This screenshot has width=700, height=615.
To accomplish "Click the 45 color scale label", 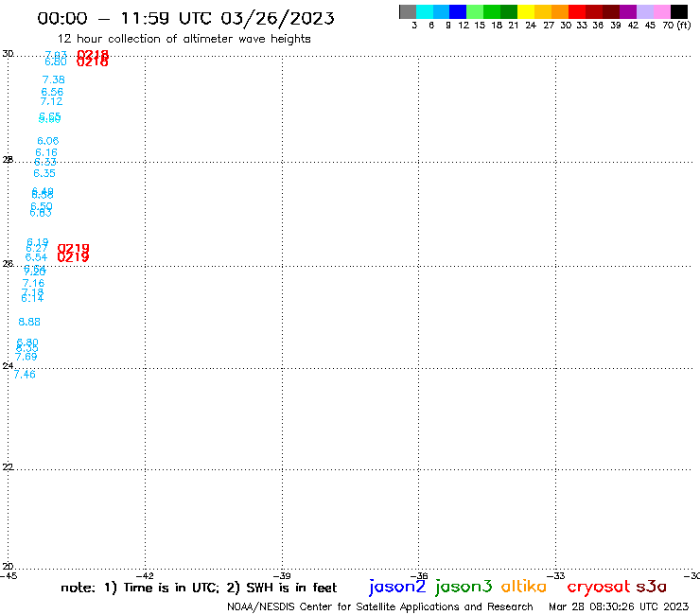I will [650, 26].
